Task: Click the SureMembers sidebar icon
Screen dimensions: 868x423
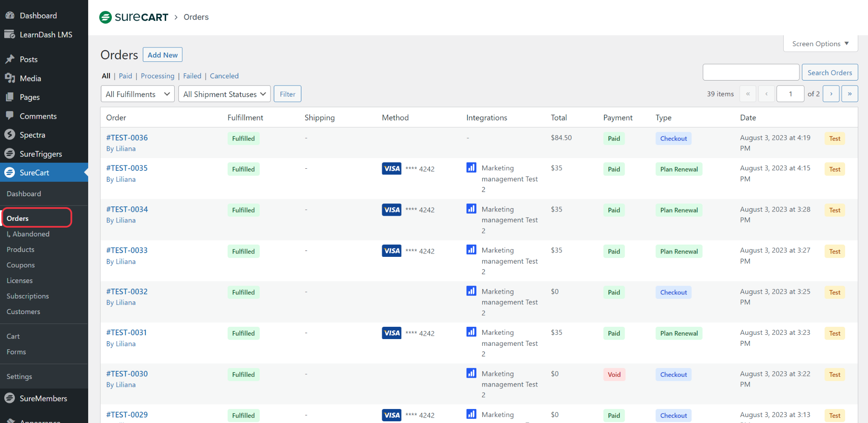Action: pos(10,398)
